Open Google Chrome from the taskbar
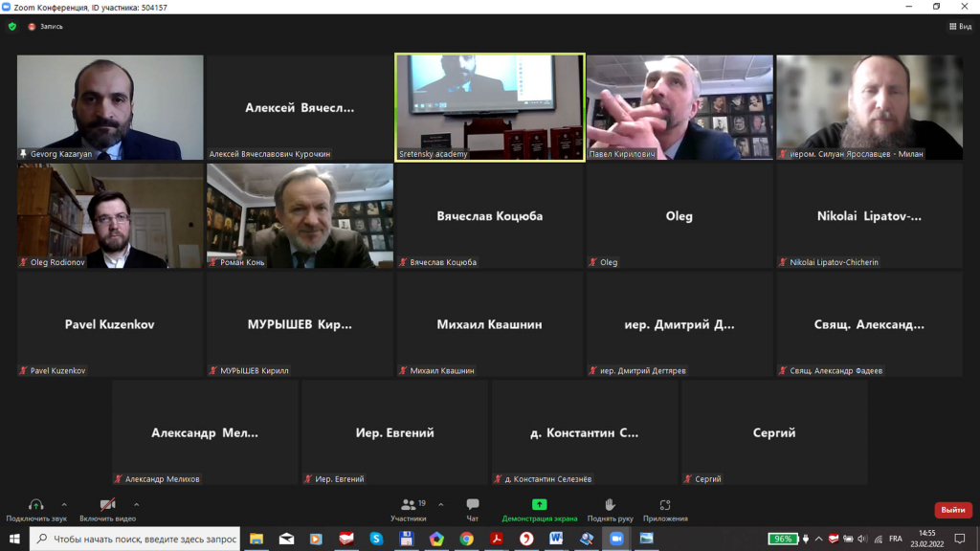This screenshot has width=980, height=551. [466, 539]
